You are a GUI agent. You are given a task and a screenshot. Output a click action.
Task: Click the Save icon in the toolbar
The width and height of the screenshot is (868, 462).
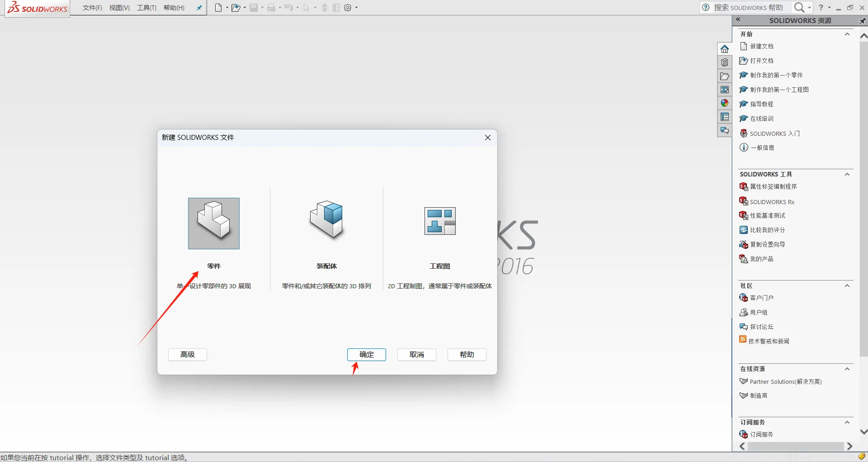click(254, 8)
